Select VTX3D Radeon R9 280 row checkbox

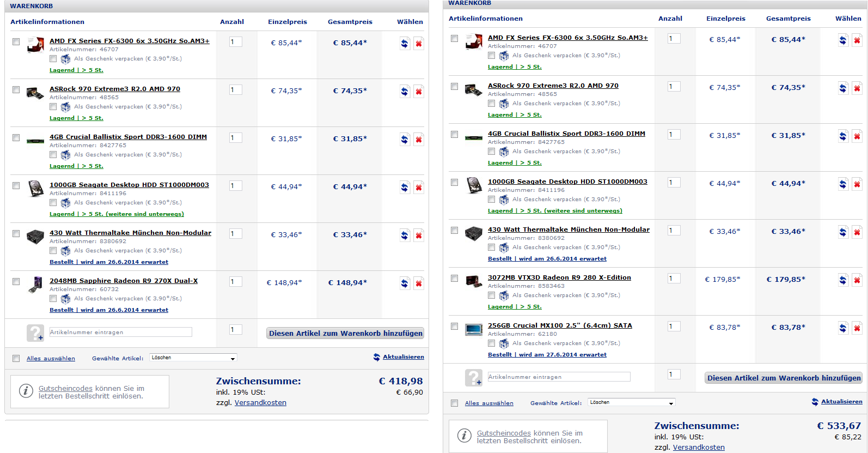(454, 279)
